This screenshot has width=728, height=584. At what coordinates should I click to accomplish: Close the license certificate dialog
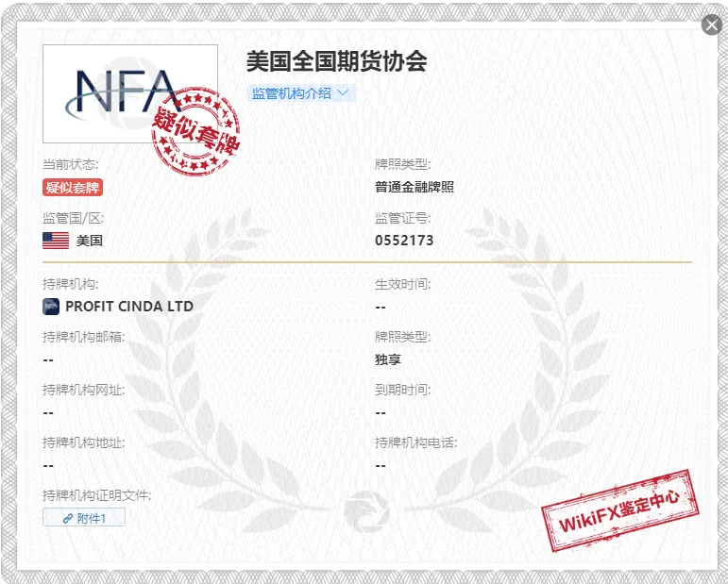click(711, 25)
